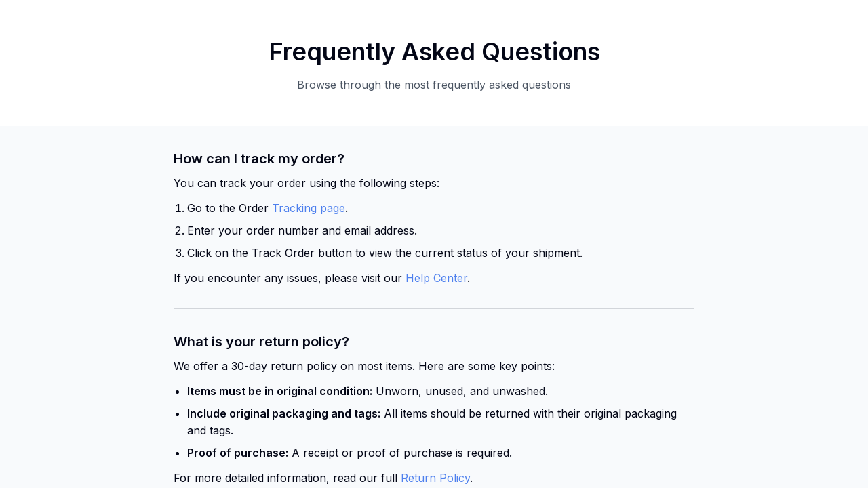The height and width of the screenshot is (488, 868).
Task: Click the 'You can track your order' intro line
Action: click(307, 182)
